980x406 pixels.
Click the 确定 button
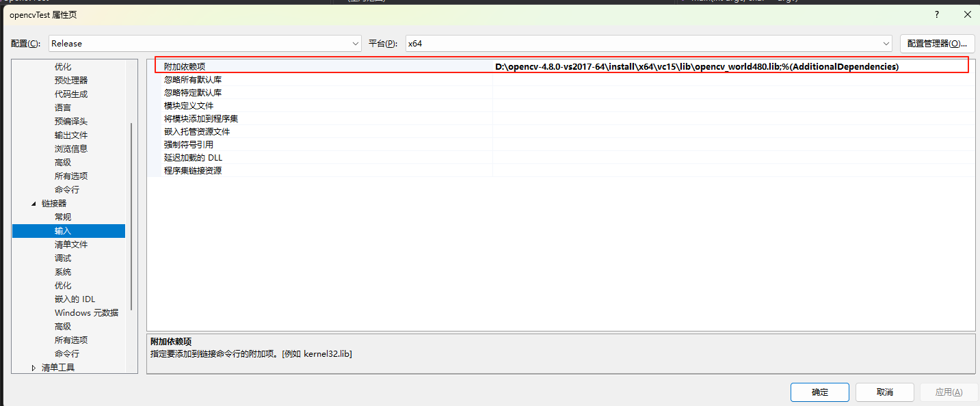pos(819,392)
